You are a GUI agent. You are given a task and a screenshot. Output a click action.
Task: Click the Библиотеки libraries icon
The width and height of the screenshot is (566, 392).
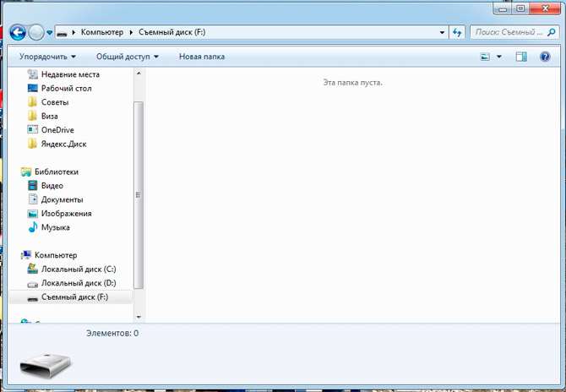click(26, 171)
